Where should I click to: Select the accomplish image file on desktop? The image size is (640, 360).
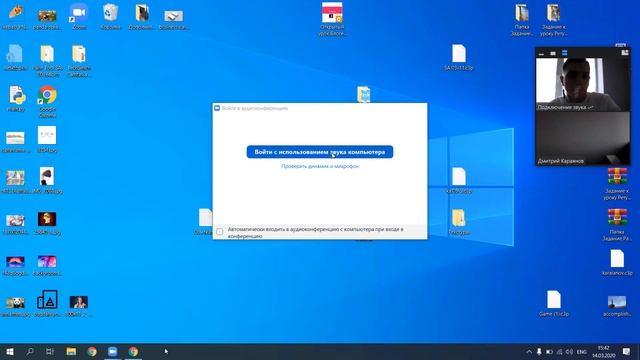[x=617, y=305]
